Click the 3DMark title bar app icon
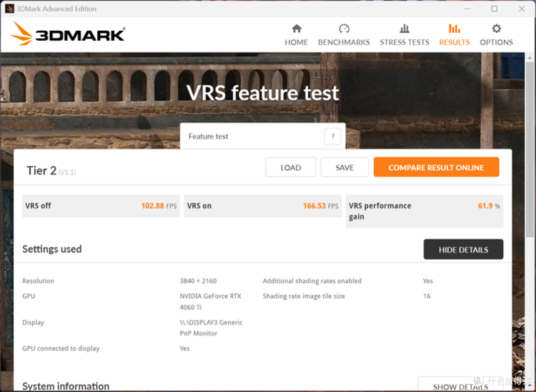Image resolution: width=536 pixels, height=392 pixels. tap(9, 8)
